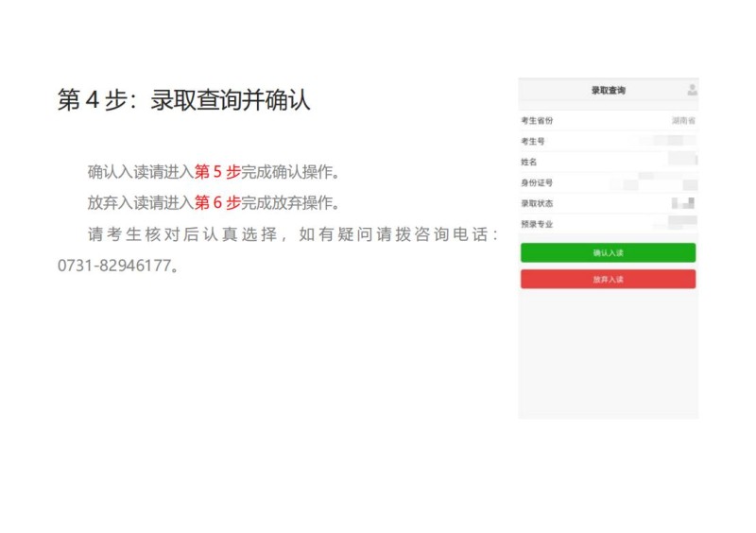756x533 pixels.
Task: Click the 录取查询 page title
Action: (608, 91)
